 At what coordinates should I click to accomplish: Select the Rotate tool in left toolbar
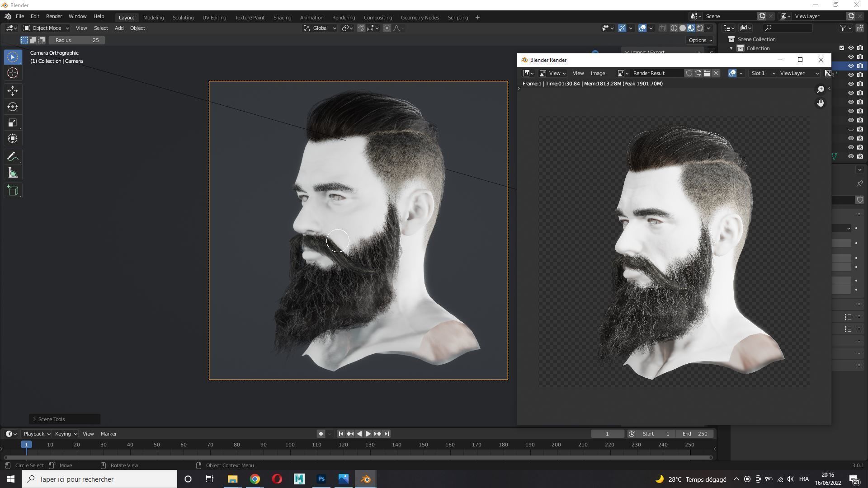point(13,107)
